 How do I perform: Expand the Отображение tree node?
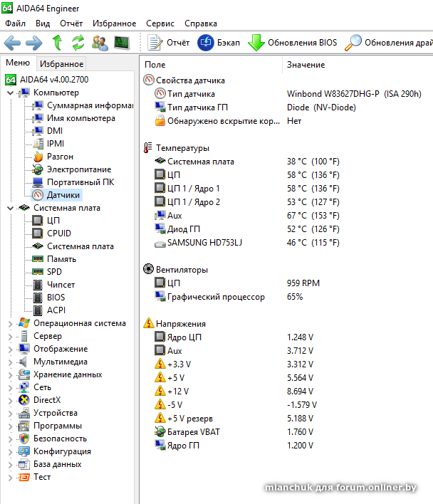click(10, 350)
